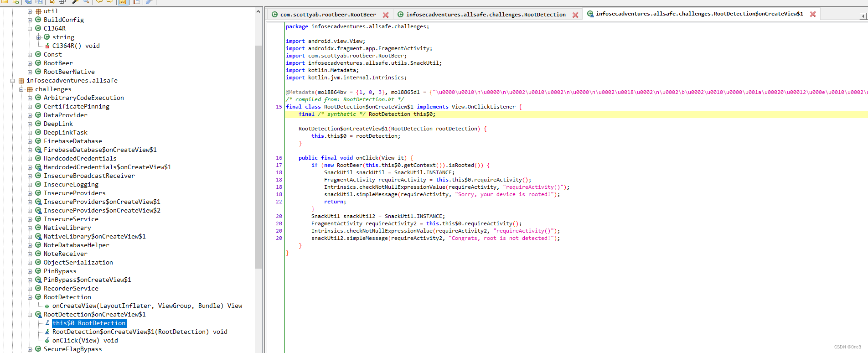This screenshot has width=868, height=353.
Task: Click the tree scrollbar up arrow
Action: coord(258,11)
